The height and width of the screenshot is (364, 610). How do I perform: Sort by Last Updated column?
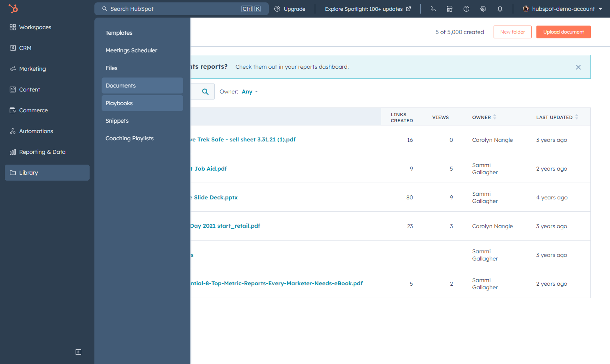557,117
